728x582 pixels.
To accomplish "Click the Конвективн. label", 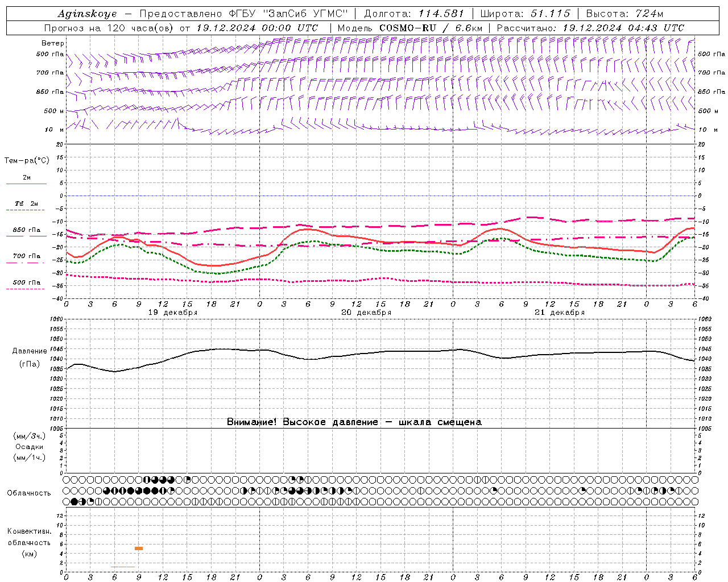I will [30, 531].
